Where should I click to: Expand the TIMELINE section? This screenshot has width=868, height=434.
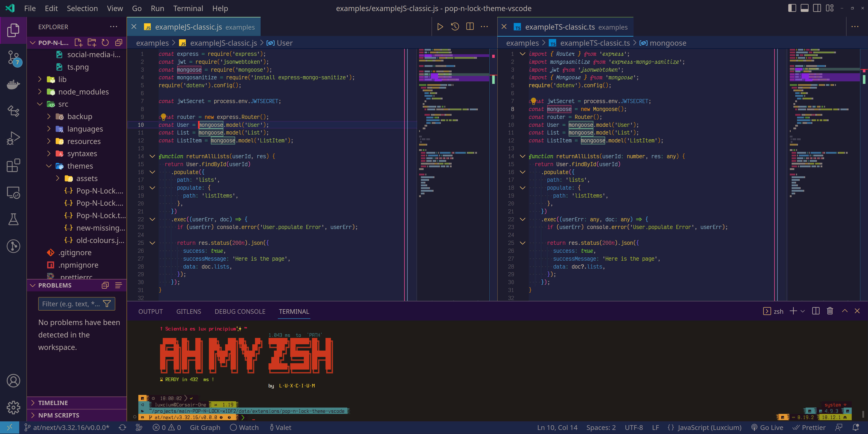coord(53,403)
